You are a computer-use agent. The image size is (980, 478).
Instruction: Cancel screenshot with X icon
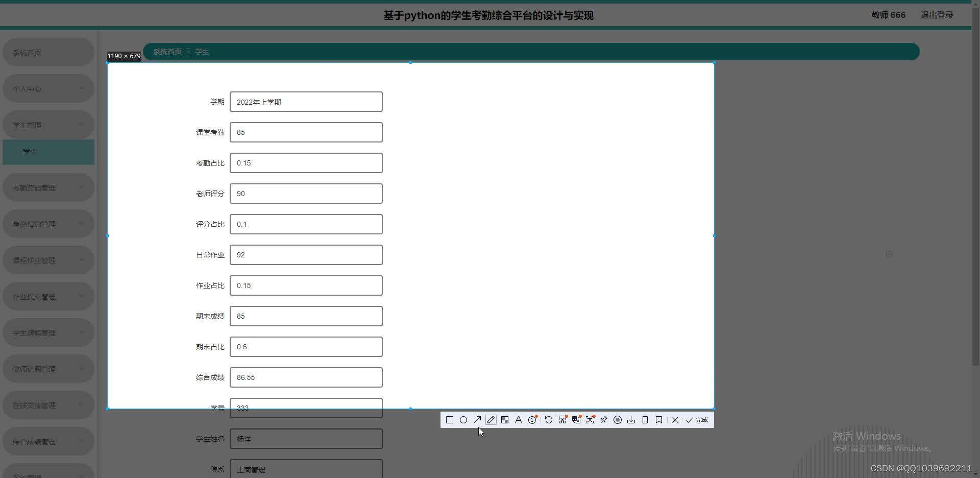[x=675, y=420]
